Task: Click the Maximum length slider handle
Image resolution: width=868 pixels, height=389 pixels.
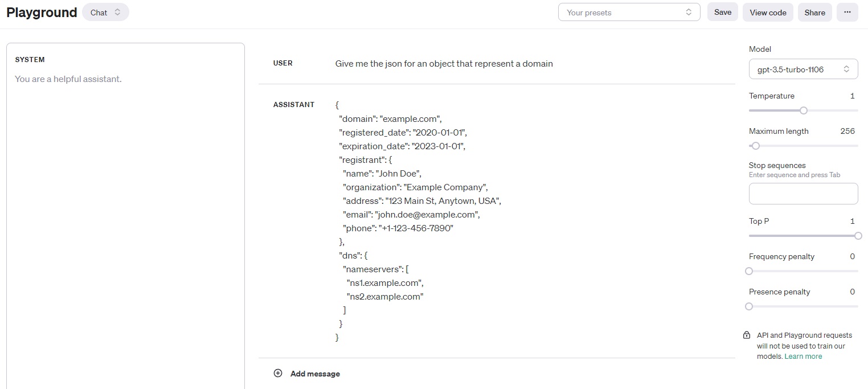Action: (x=756, y=146)
